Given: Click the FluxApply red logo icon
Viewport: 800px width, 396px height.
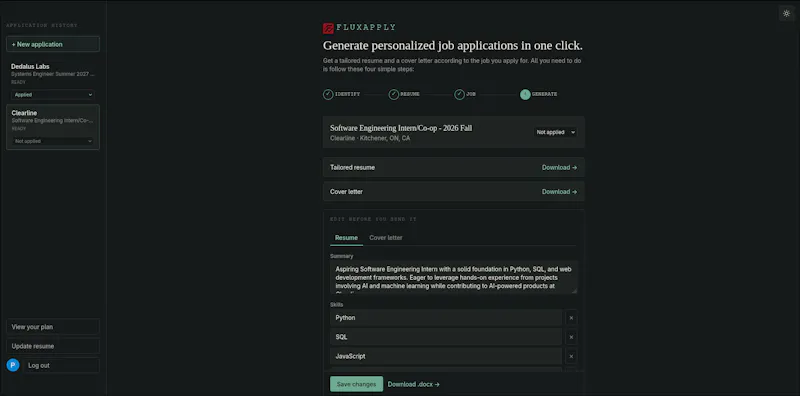Looking at the screenshot, I should point(328,28).
